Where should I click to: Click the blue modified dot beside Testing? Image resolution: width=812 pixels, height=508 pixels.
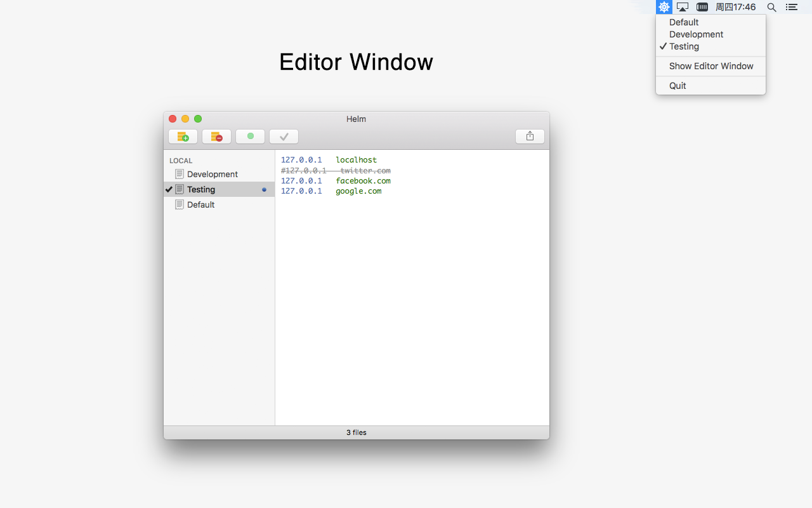tap(264, 189)
